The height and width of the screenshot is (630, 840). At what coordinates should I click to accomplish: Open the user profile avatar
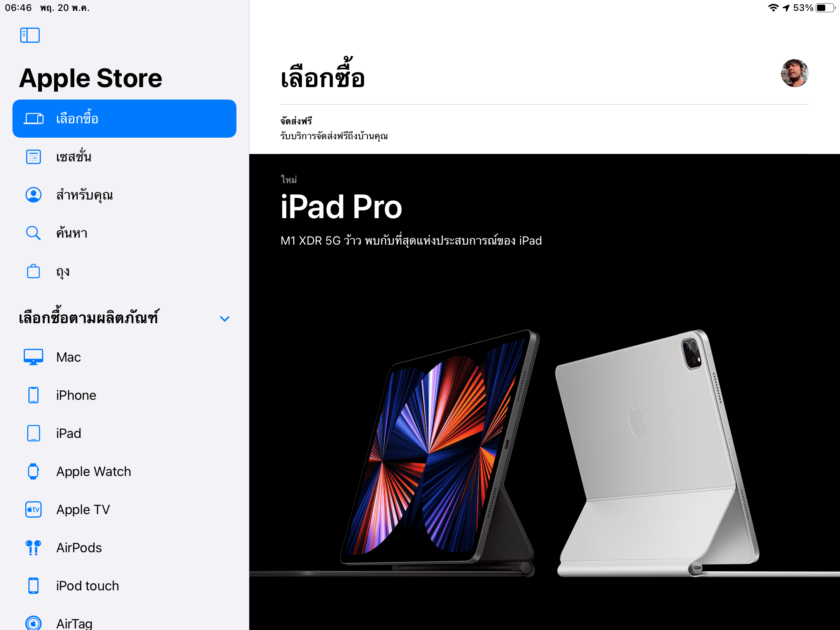click(794, 73)
